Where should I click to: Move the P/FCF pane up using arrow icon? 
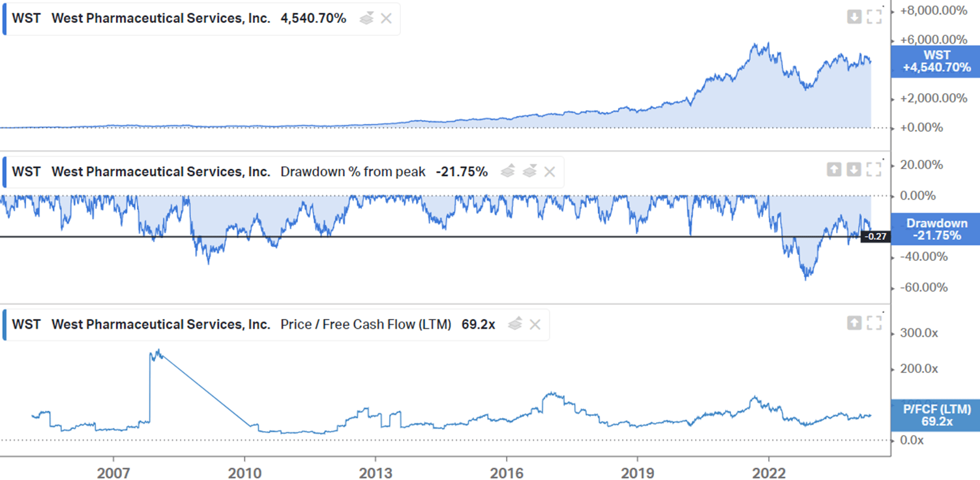[855, 322]
